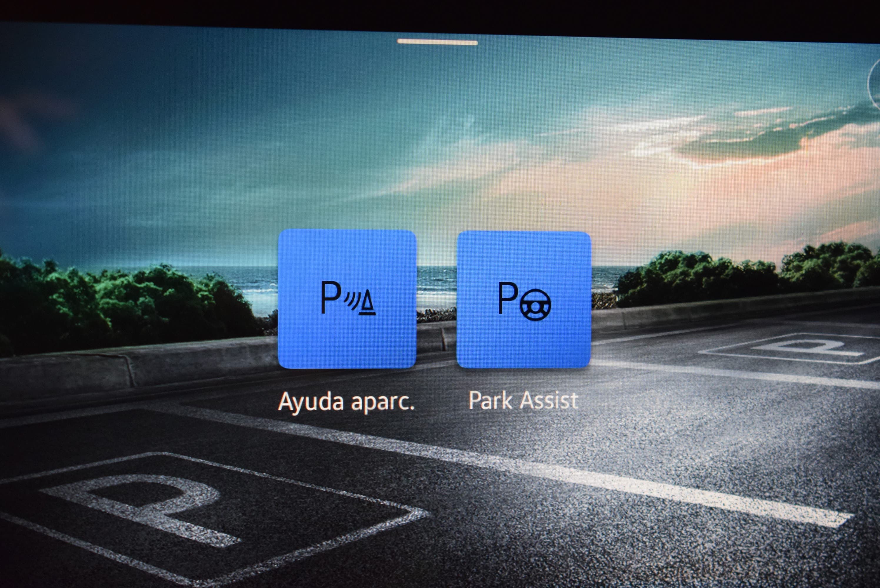
Task: Tap the upper area of Ayuda aparc. tile
Action: pos(347,255)
